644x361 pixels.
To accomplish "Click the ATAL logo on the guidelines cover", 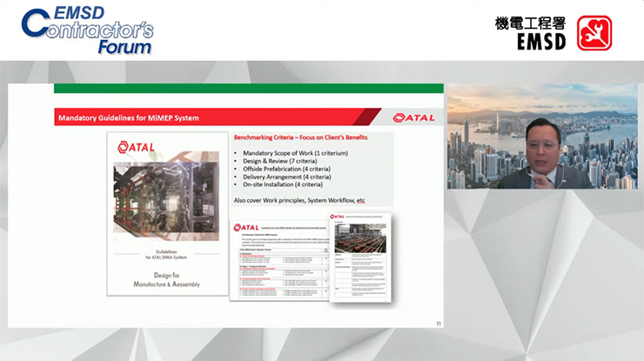I will pyautogui.click(x=136, y=147).
